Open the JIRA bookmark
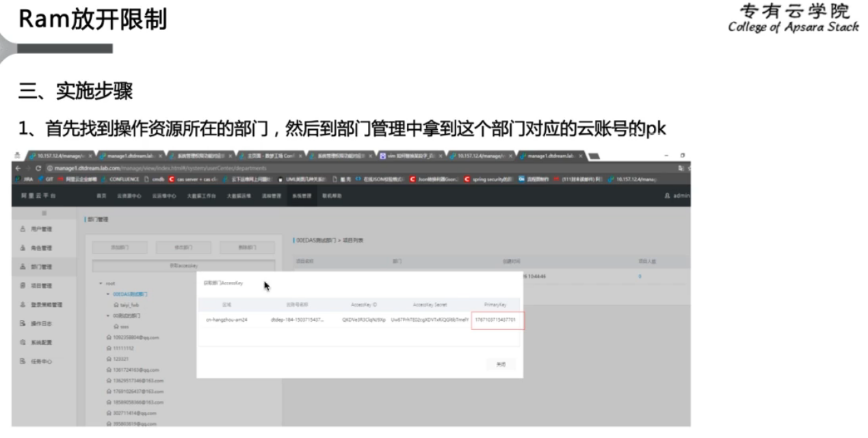This screenshot has width=868, height=438. coord(25,179)
